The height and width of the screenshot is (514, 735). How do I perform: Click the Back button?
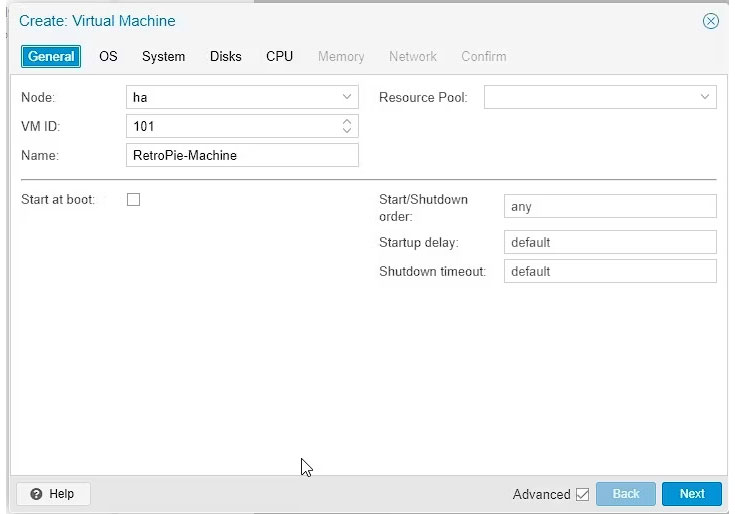[626, 494]
